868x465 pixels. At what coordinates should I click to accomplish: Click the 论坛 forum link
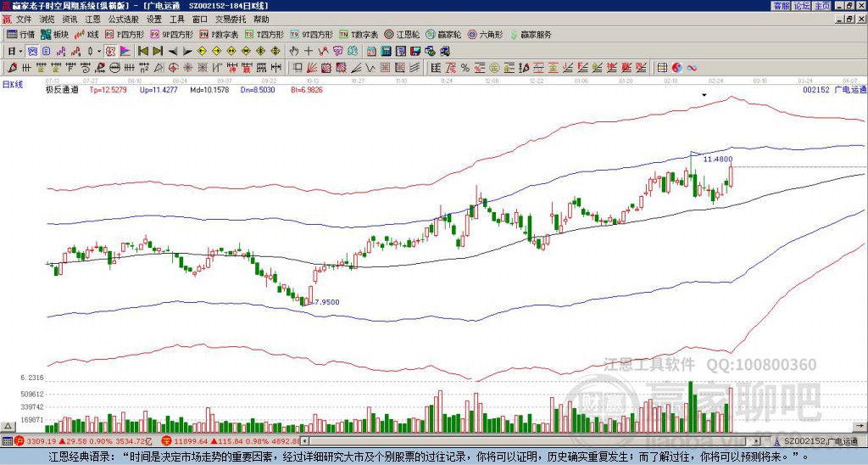pyautogui.click(x=801, y=6)
